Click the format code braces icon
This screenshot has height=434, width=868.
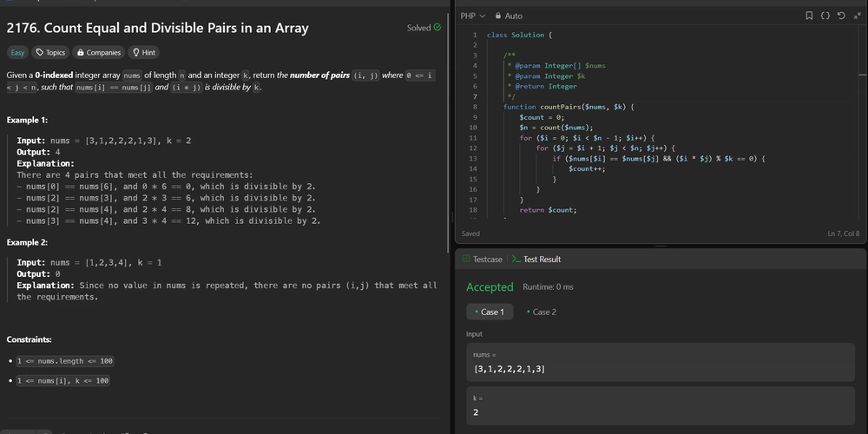tap(825, 16)
